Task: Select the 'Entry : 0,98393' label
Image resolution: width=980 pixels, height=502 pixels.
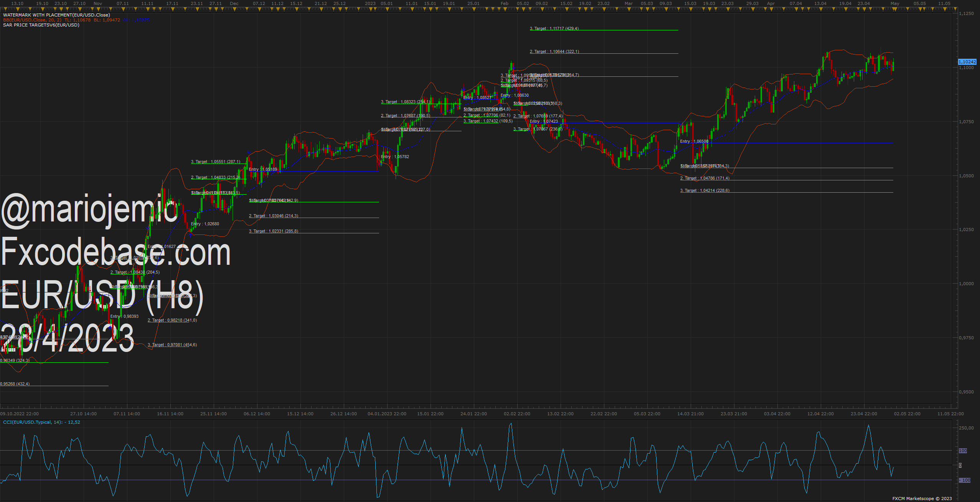Action: [x=124, y=317]
